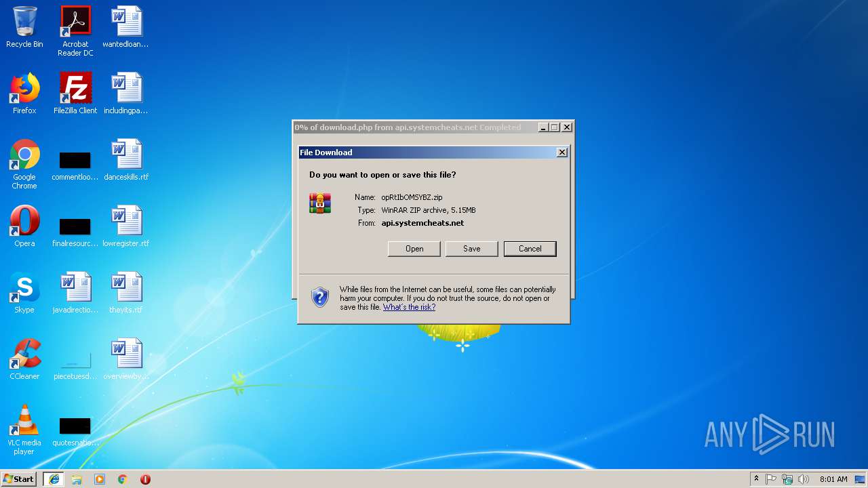Image resolution: width=868 pixels, height=488 pixels.
Task: Open network status tray icon
Action: (787, 479)
